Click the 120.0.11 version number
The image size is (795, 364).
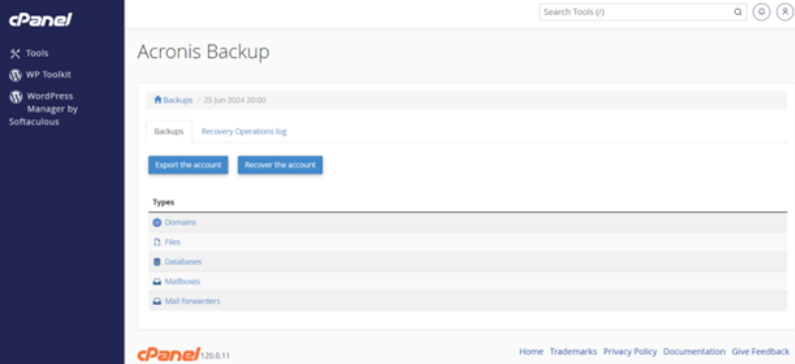[215, 356]
